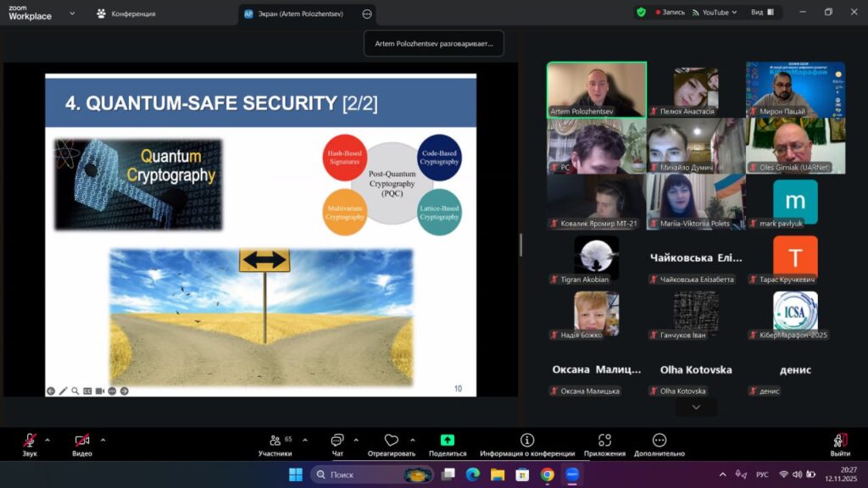Open the React (Отреагировать) heart icon
This screenshot has height=488, width=868.
(x=391, y=441)
